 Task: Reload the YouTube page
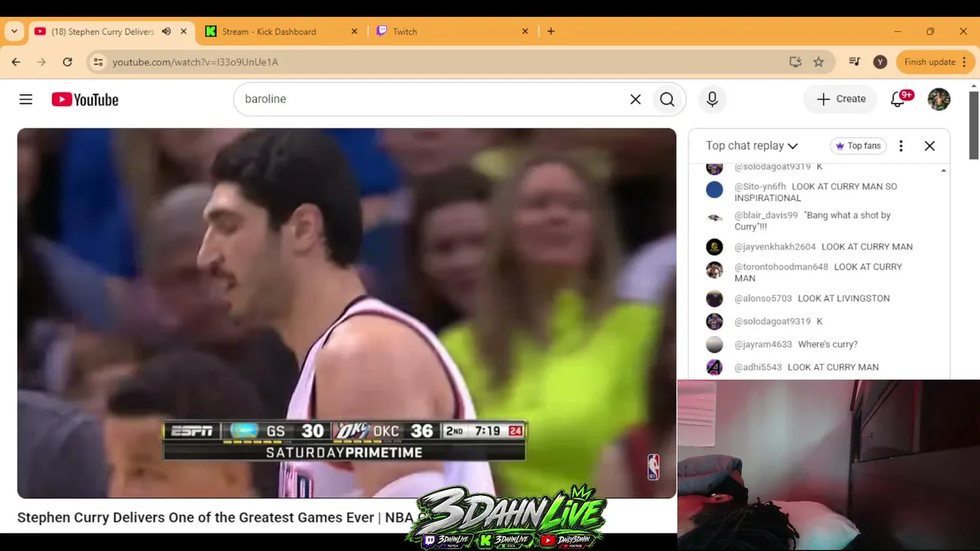(x=67, y=62)
